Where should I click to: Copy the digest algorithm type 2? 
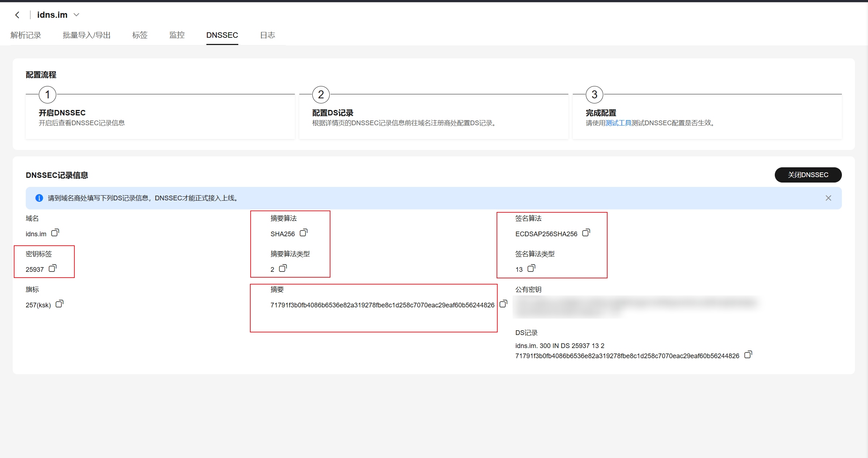click(x=283, y=268)
